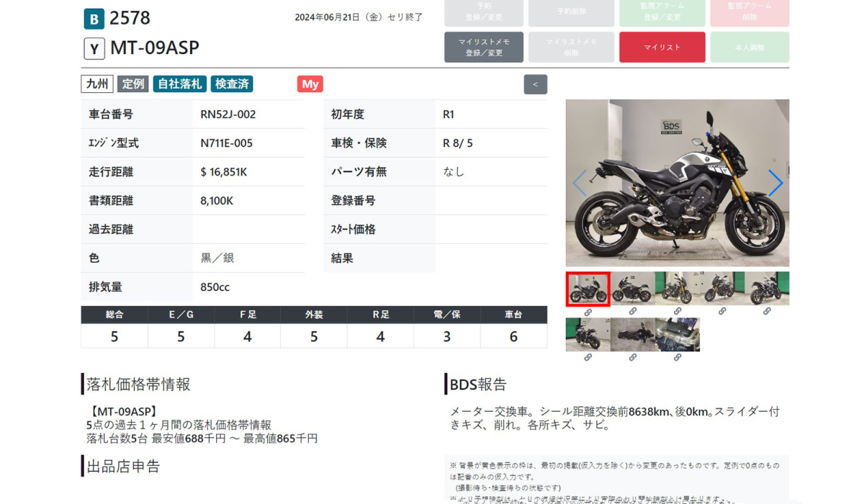Viewport: 864px width, 504px height.
Task: Click the 本人調整 light green button
Action: pos(750,47)
